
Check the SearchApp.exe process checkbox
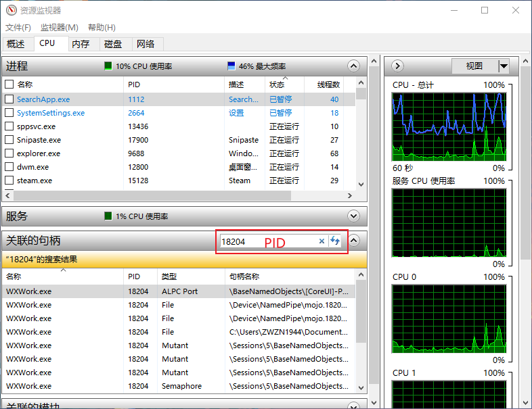tap(9, 99)
